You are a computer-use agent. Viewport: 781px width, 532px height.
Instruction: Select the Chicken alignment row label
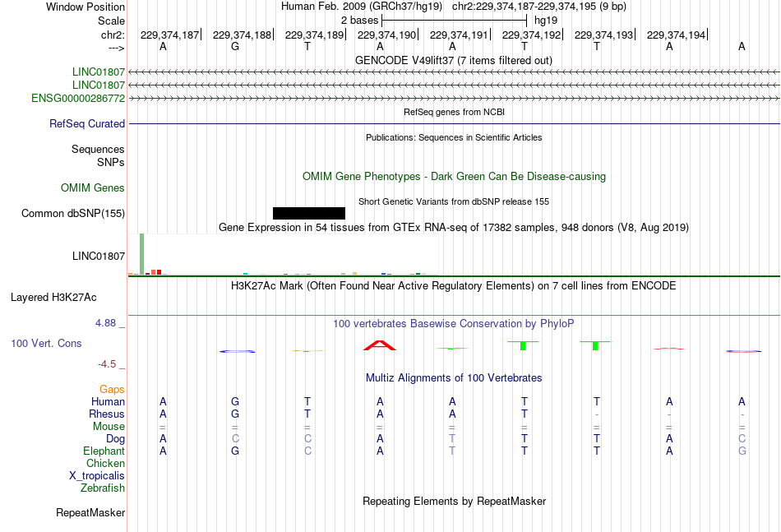tap(105, 463)
